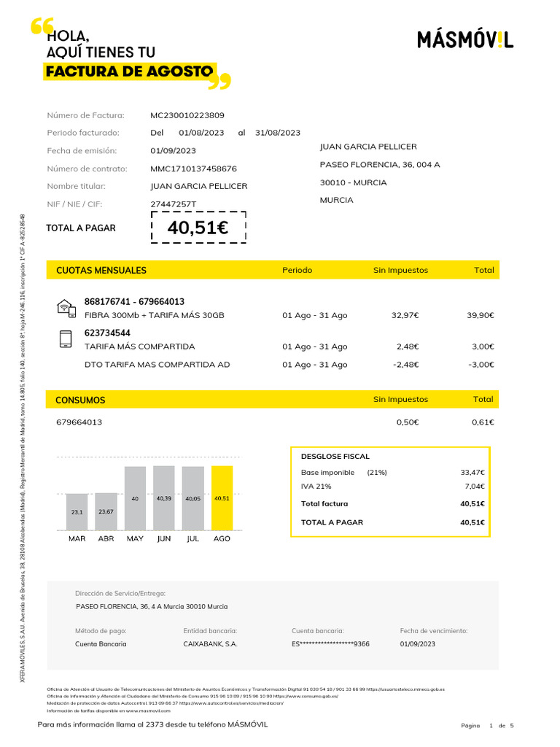Click the Total factura amount 40,51€

point(472,504)
